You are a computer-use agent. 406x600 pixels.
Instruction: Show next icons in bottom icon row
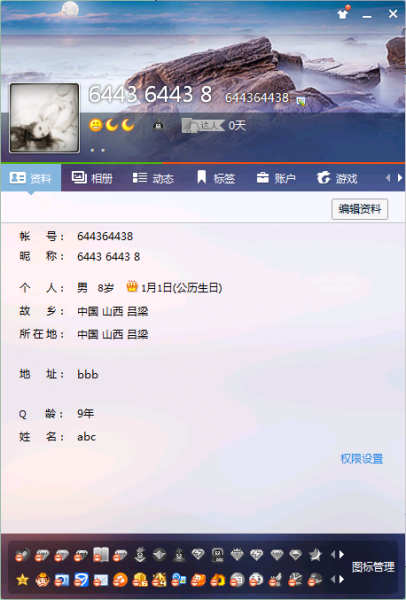coord(341,580)
